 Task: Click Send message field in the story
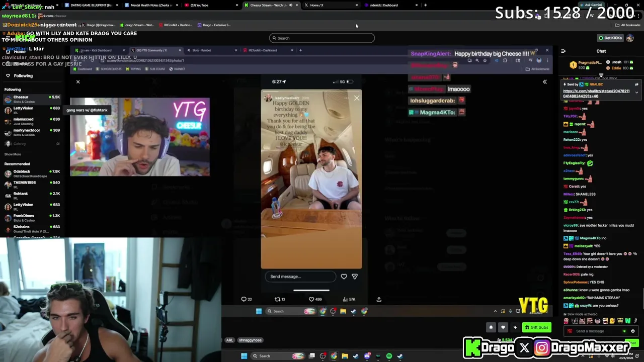coord(300,277)
